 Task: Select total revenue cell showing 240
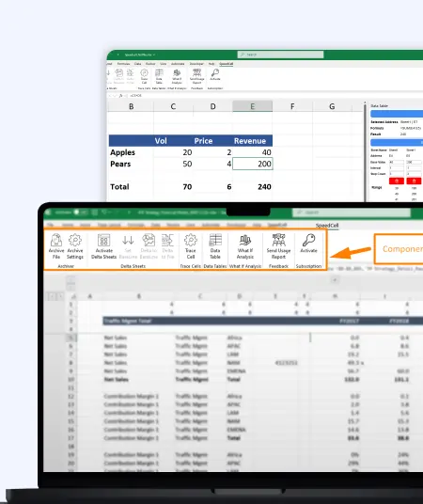tap(252, 187)
